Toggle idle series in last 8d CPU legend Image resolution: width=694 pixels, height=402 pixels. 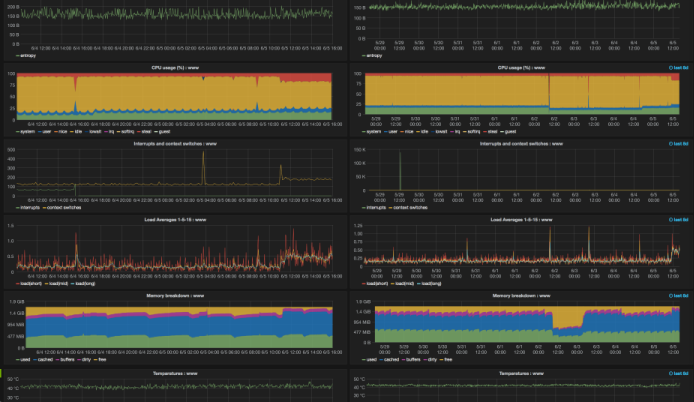422,131
